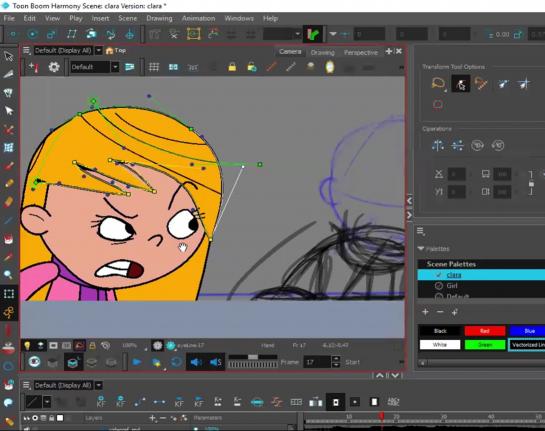The height and width of the screenshot is (431, 545).
Task: Open the Camera view hamburger menu
Action: point(26,51)
